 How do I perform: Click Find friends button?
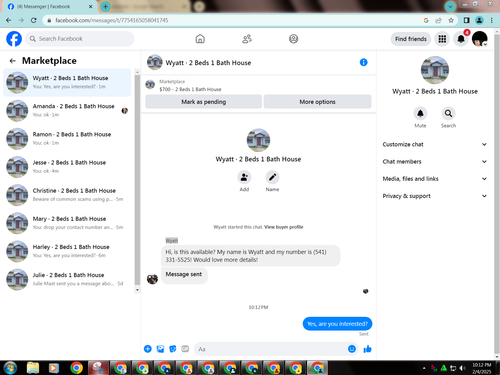pos(411,39)
